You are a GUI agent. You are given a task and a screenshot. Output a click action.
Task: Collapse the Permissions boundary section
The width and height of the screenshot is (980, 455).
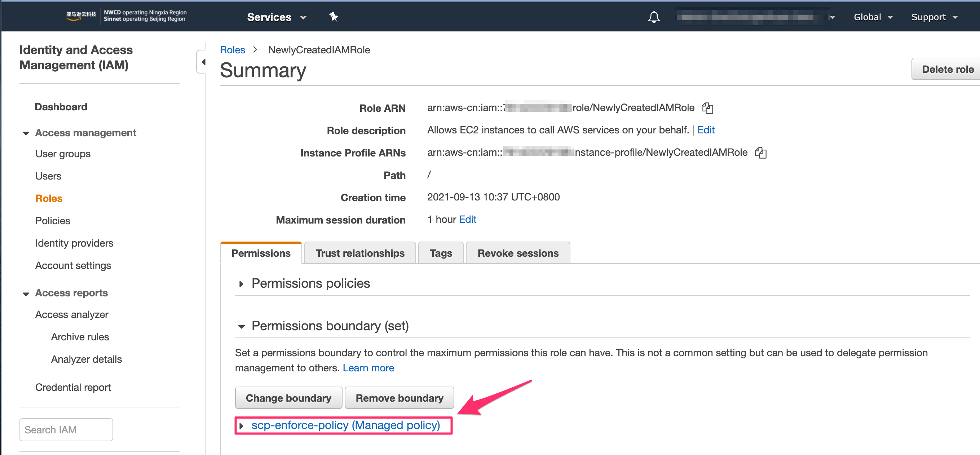click(x=241, y=326)
